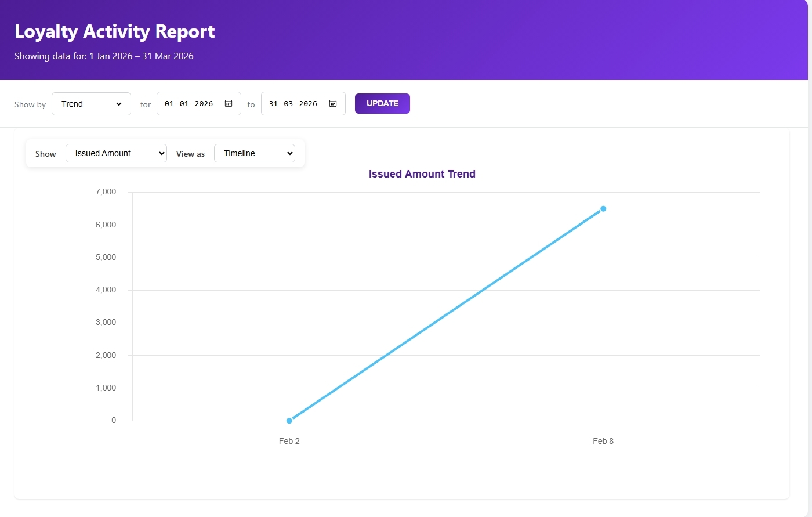This screenshot has width=812, height=517.
Task: Click the blue trend line midpoint
Action: [446, 315]
